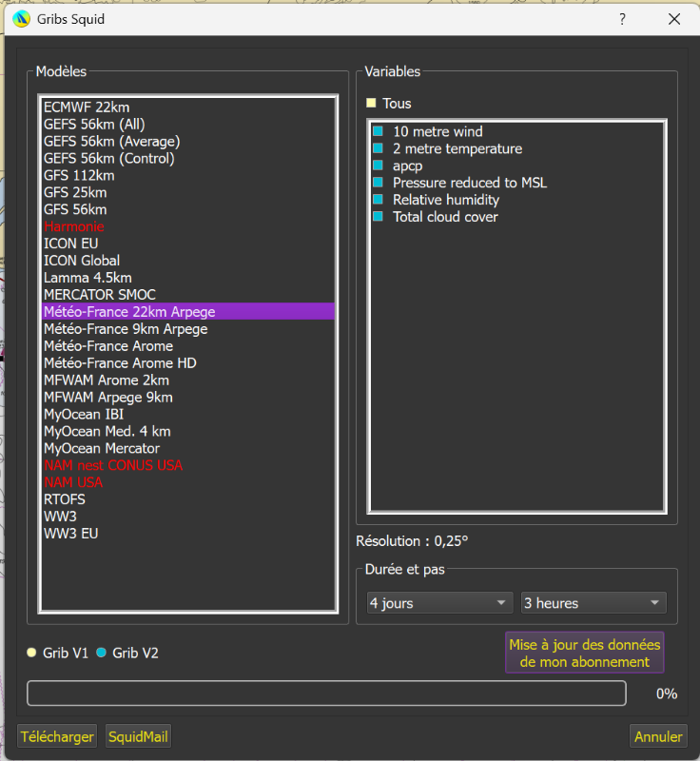700x761 pixels.
Task: Toggle the apcp variable checkbox
Action: pos(378,166)
